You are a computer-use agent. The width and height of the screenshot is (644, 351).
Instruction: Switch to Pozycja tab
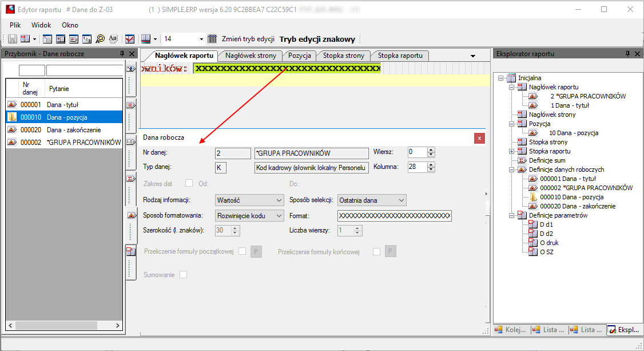(x=300, y=56)
